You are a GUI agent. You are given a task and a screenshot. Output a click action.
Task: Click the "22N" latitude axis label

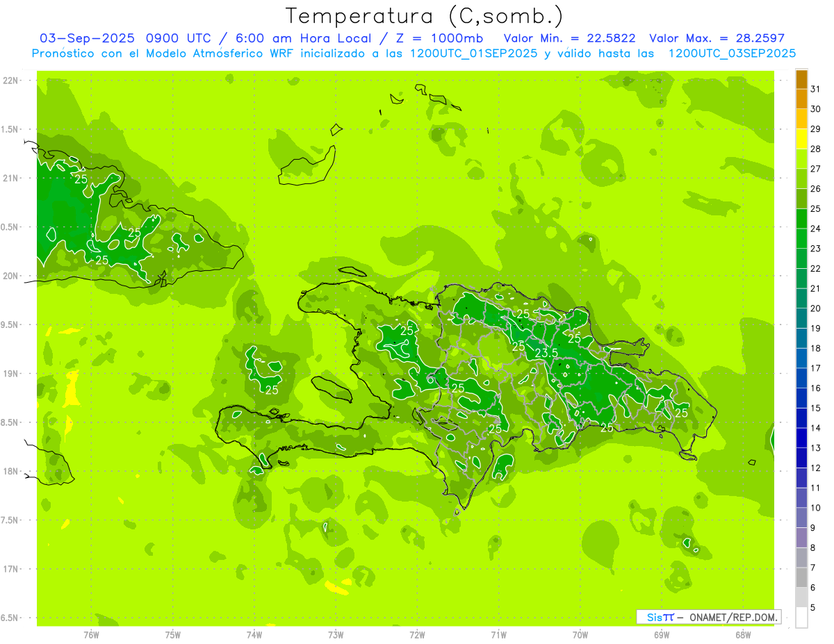pos(10,81)
